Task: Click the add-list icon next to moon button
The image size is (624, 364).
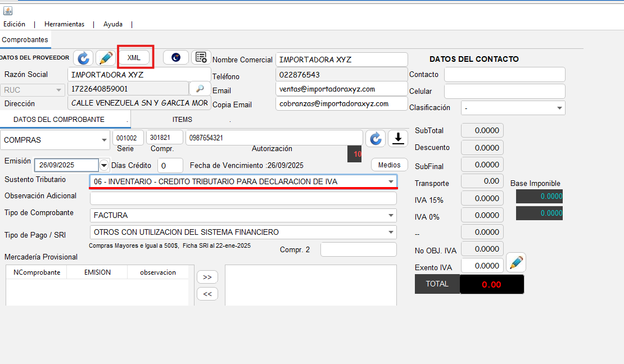Action: tap(200, 57)
